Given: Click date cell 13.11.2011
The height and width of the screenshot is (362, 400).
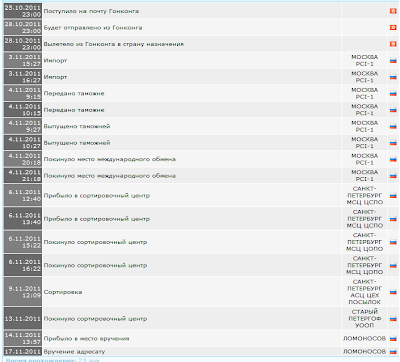Looking at the screenshot, I should pyautogui.click(x=23, y=319).
